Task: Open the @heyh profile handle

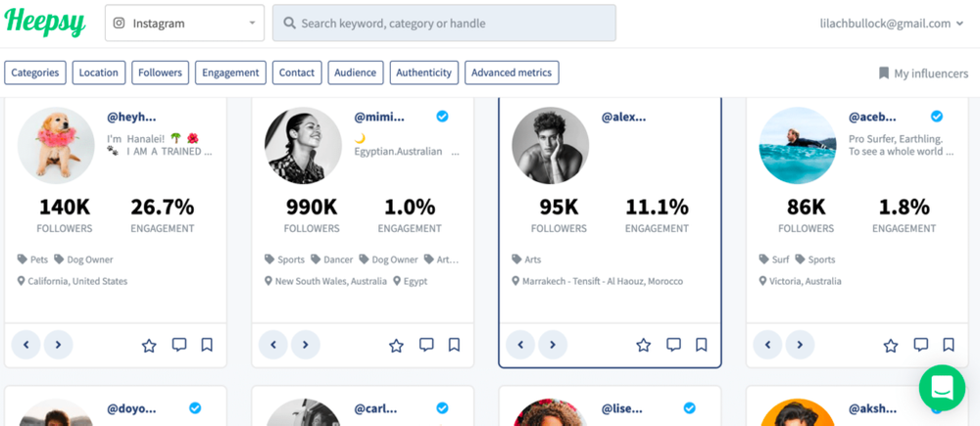Action: pyautogui.click(x=131, y=117)
